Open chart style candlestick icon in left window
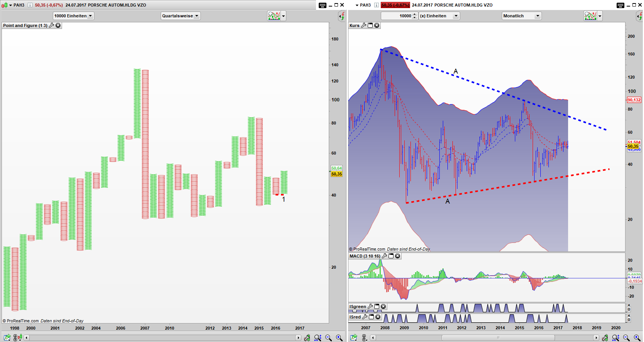 [x=4, y=5]
